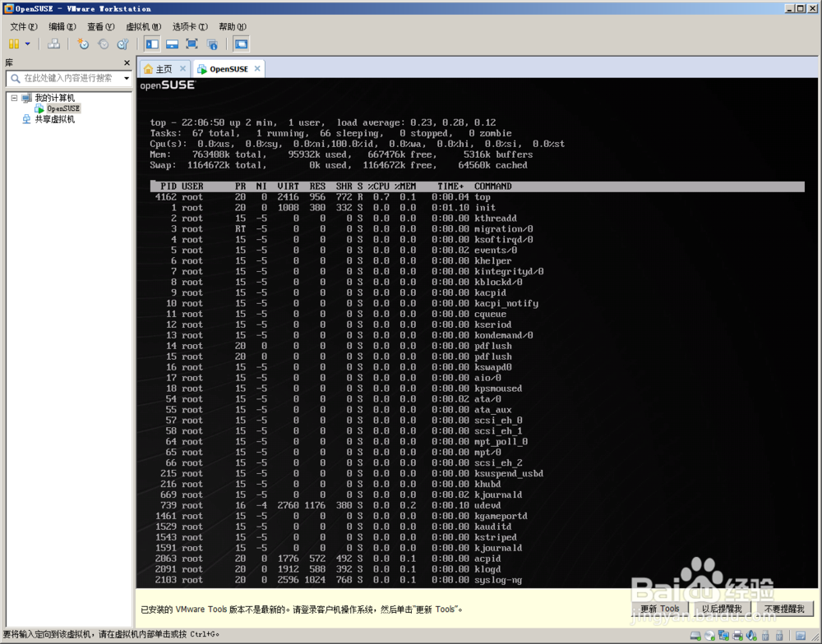Close the OpenSUSE tab
This screenshot has width=822, height=644.
pos(256,69)
